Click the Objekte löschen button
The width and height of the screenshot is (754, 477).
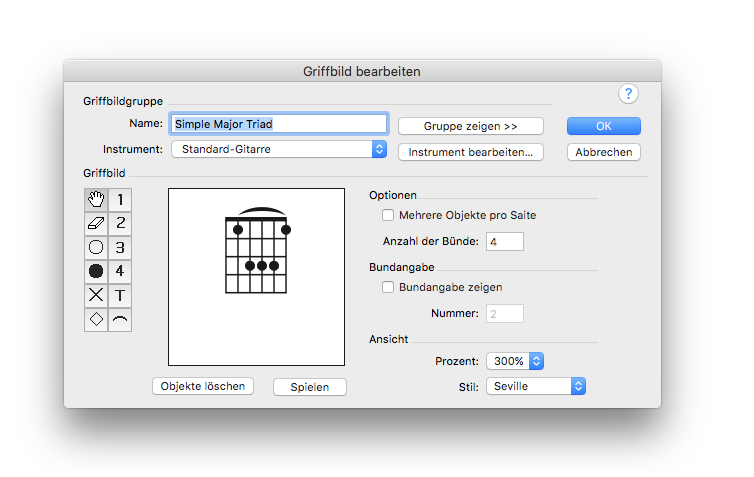(x=203, y=386)
